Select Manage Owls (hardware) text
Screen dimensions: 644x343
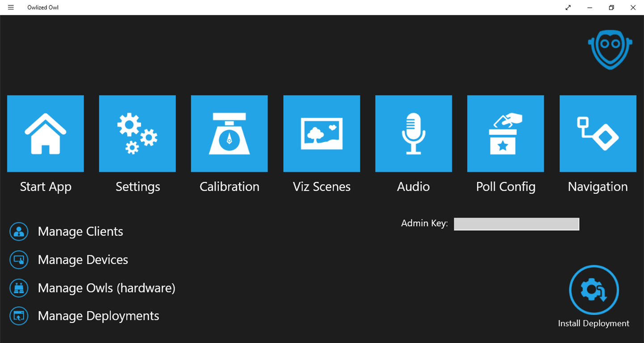(106, 288)
